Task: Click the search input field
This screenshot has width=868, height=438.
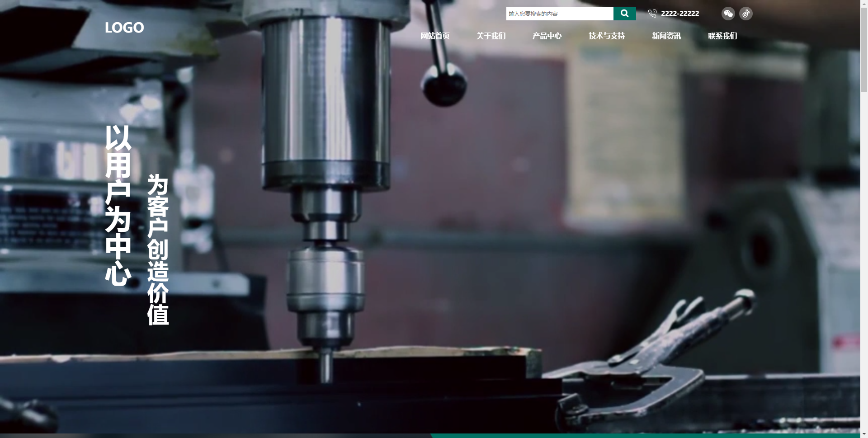Action: click(x=560, y=14)
